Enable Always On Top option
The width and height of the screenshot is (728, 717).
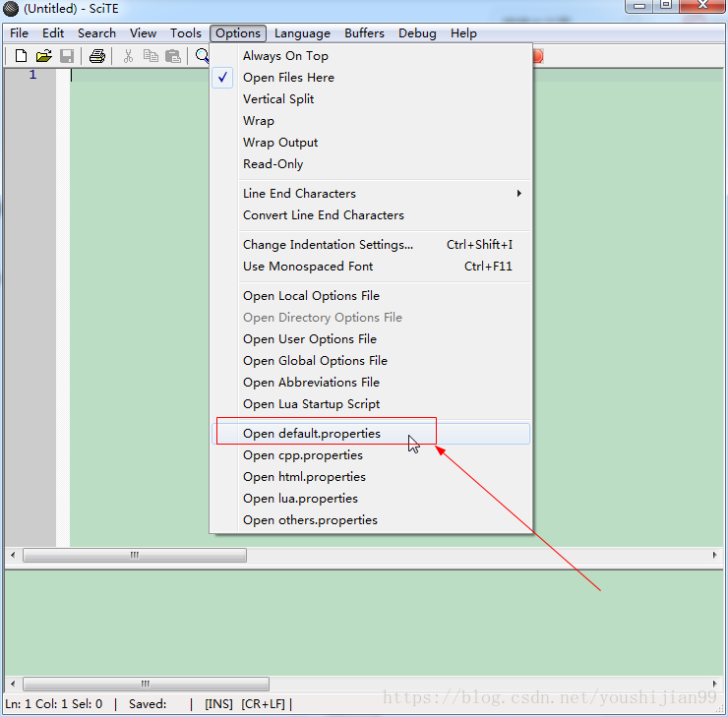(372, 56)
